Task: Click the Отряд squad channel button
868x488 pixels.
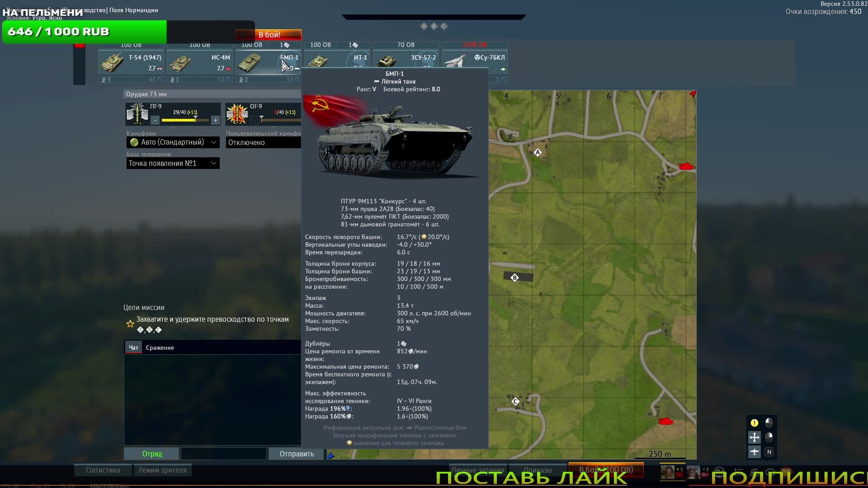Action: coord(152,454)
